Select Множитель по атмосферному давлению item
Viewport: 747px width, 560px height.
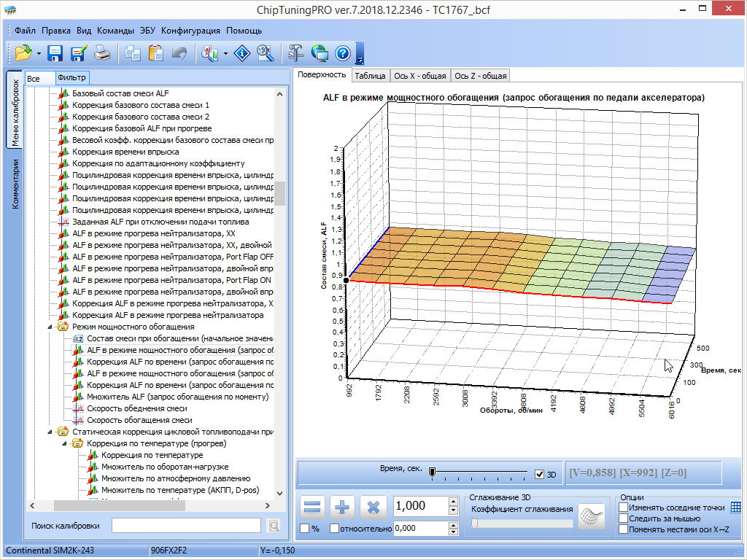coord(175,478)
